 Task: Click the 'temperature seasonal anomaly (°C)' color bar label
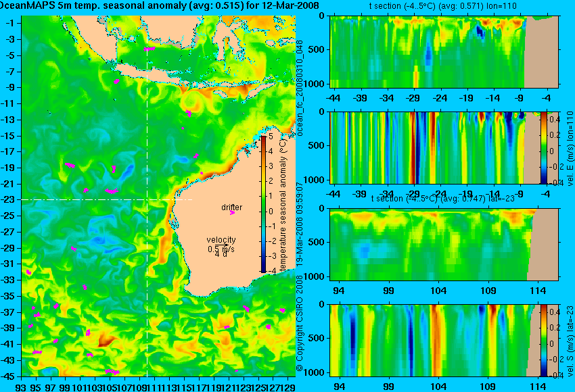tap(282, 205)
